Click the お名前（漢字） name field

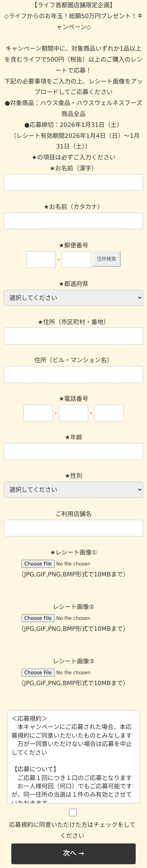[73, 182]
